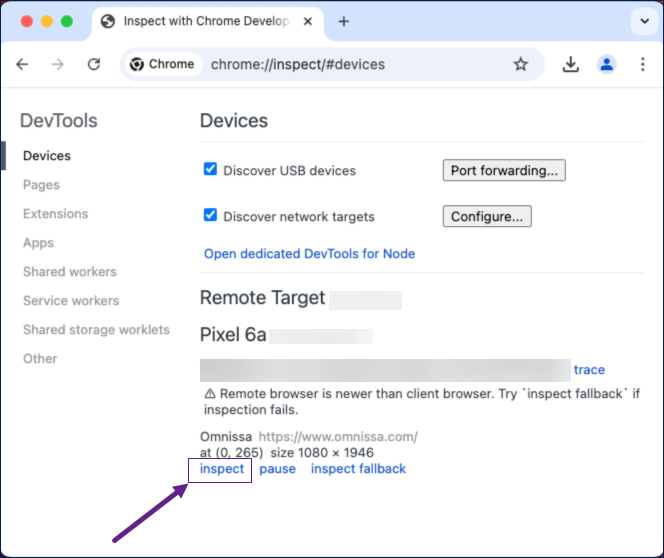Click the Configure... button
664x558 pixels.
487,216
